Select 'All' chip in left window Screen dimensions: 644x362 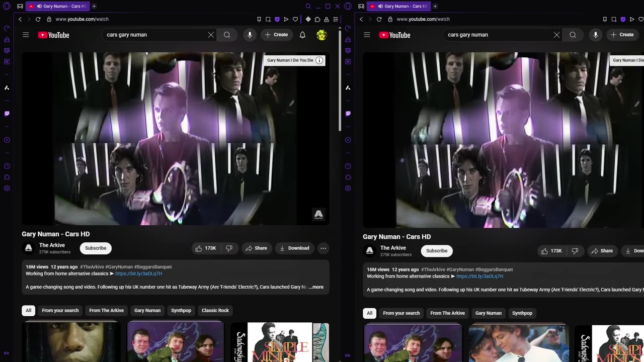click(x=28, y=310)
